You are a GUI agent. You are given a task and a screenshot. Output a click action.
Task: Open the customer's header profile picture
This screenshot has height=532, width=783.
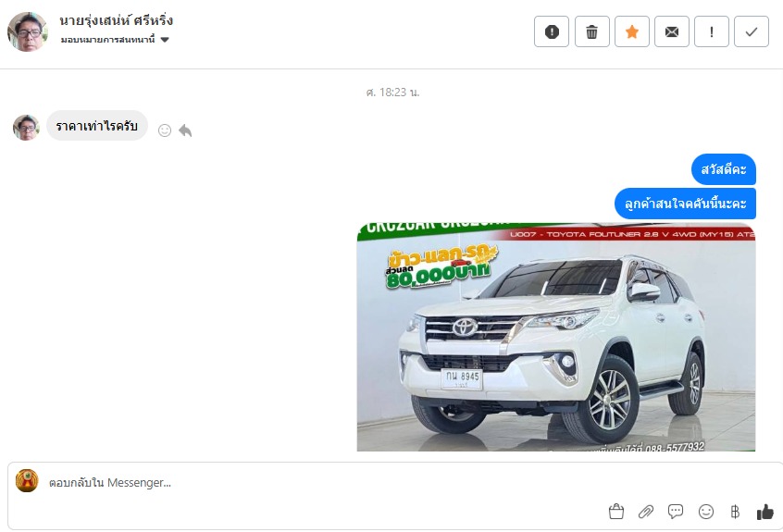pyautogui.click(x=28, y=32)
